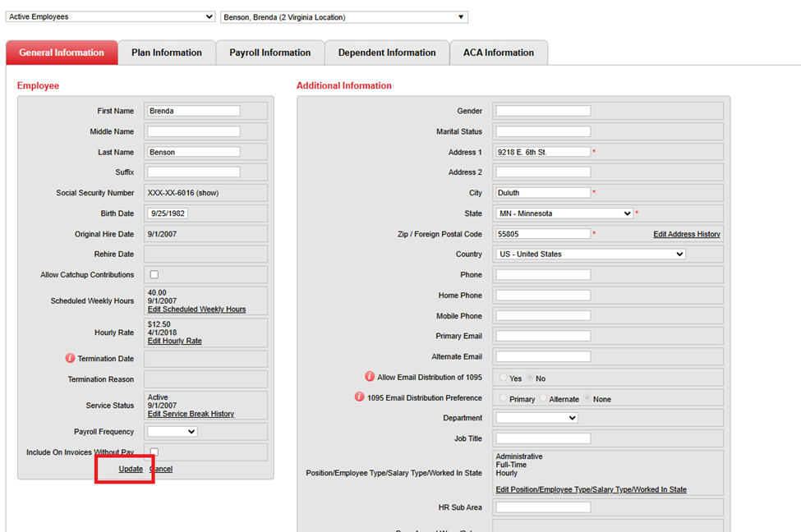Click info icon beside Termination Date

70,359
